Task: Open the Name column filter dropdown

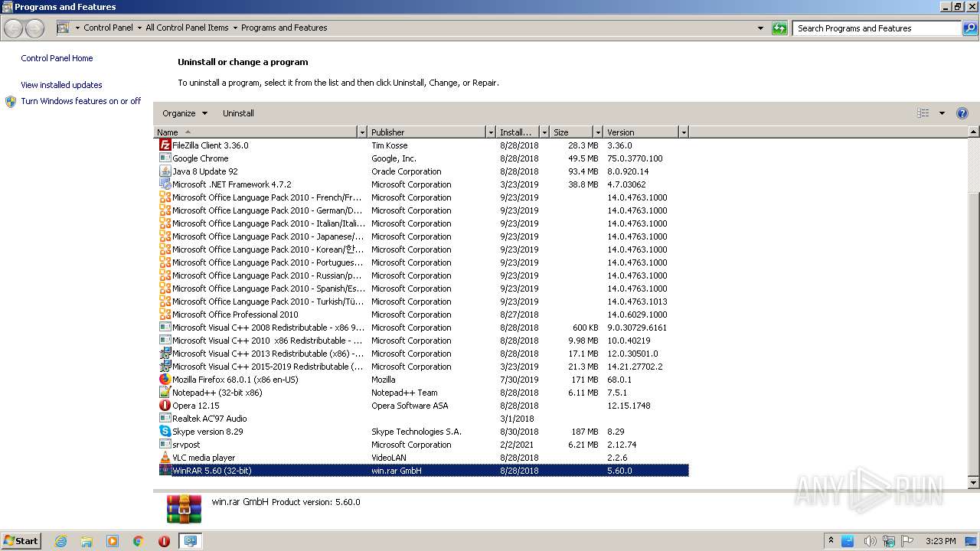Action: (362, 132)
